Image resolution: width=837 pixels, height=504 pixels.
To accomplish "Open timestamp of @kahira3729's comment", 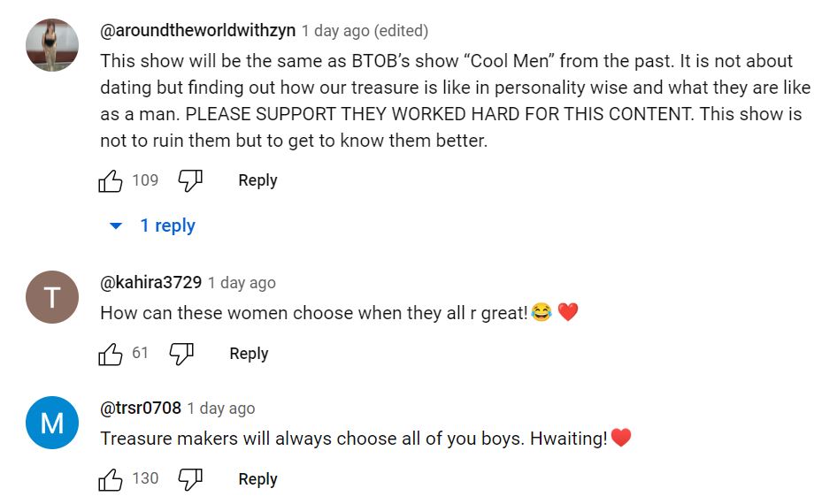I will pos(242,283).
